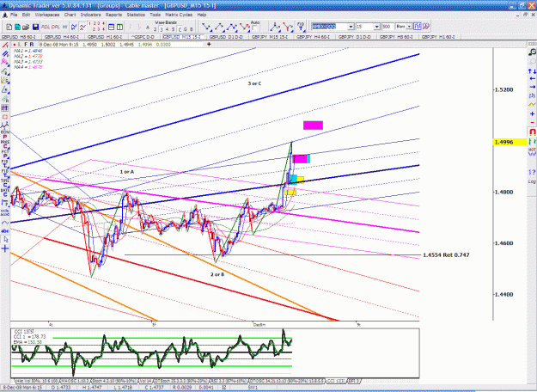Click the cyan box on the chart
This screenshot has height=392, width=537.
tap(293, 179)
